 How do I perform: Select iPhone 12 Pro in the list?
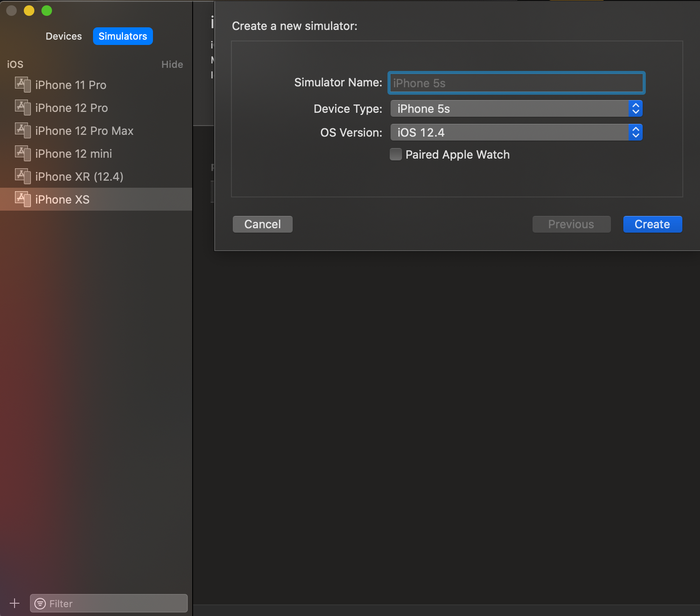tap(96, 108)
